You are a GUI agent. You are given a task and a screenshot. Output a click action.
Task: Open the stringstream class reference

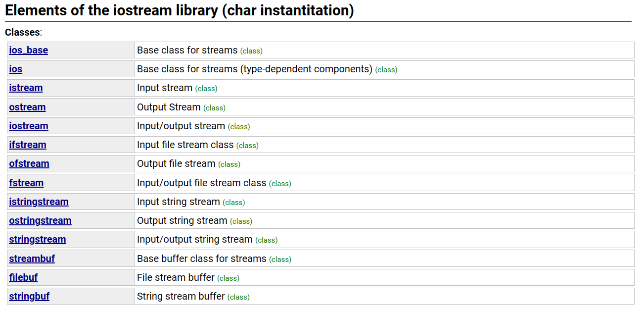click(x=37, y=239)
